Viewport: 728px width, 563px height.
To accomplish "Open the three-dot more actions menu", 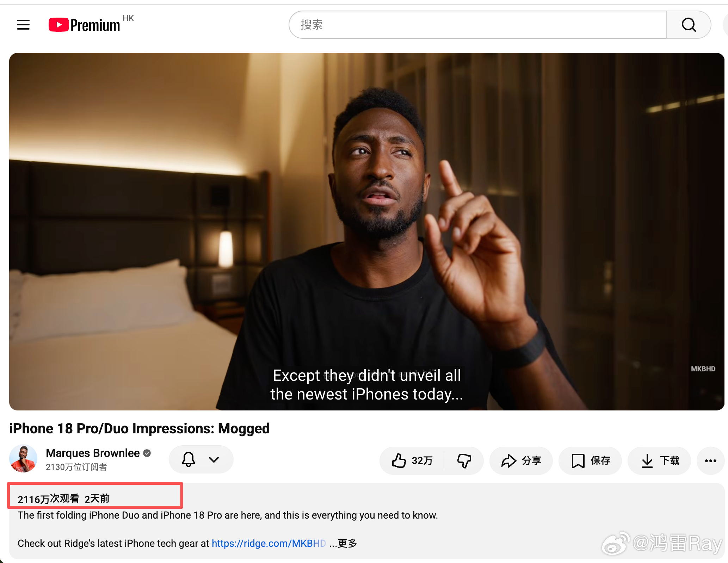I will (711, 460).
